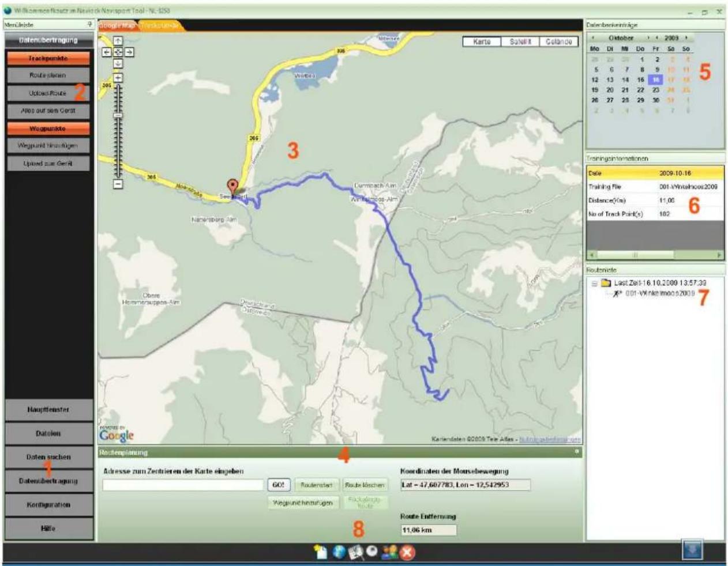Click the red start marker at Seegatterl
The width and height of the screenshot is (728, 566).
point(232,187)
